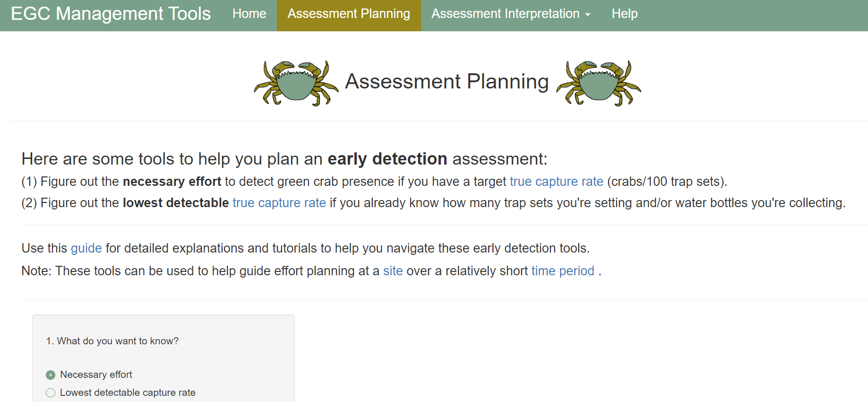
Task: Click the bold 'early detection' text
Action: coord(387,159)
